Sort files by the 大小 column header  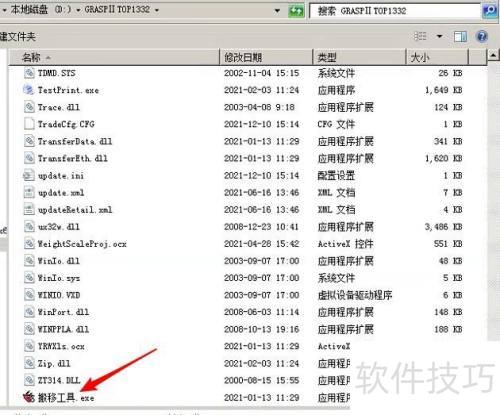(437, 57)
